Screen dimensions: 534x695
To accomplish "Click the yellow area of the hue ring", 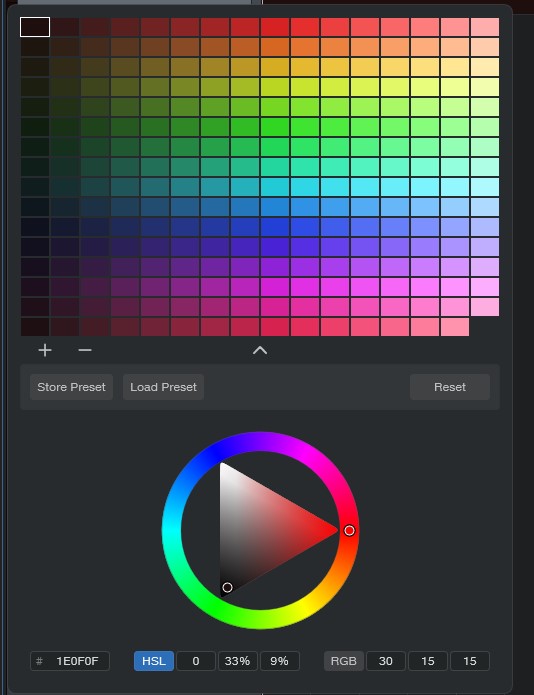I will pyautogui.click(x=308, y=606).
